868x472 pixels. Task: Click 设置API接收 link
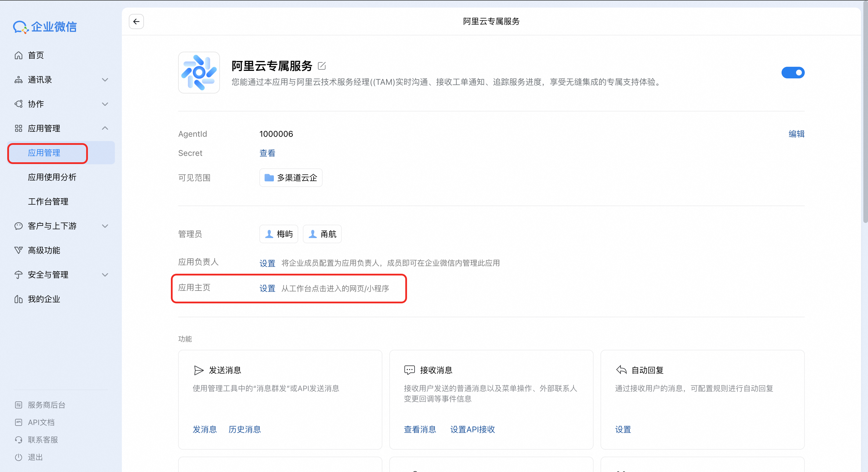472,429
